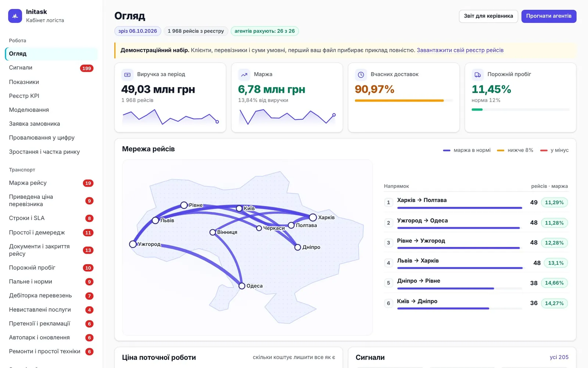Click the Звіт для керівника button
588x368 pixels.
(488, 16)
